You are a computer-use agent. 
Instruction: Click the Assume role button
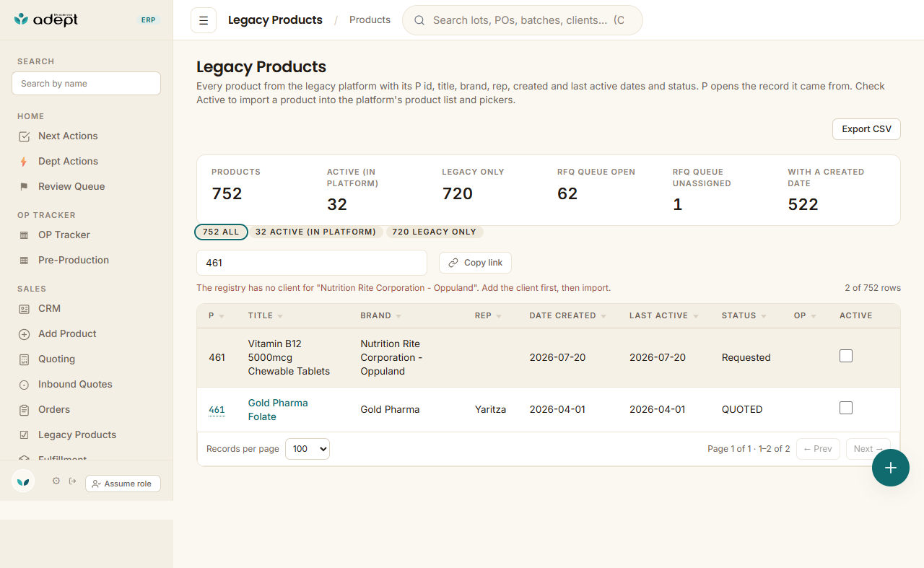pos(123,484)
